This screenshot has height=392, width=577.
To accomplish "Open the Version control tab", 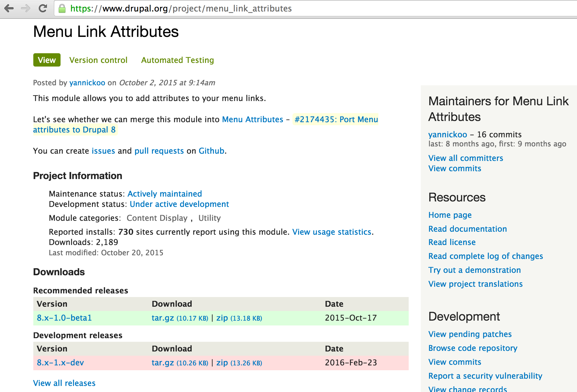I will tap(98, 60).
